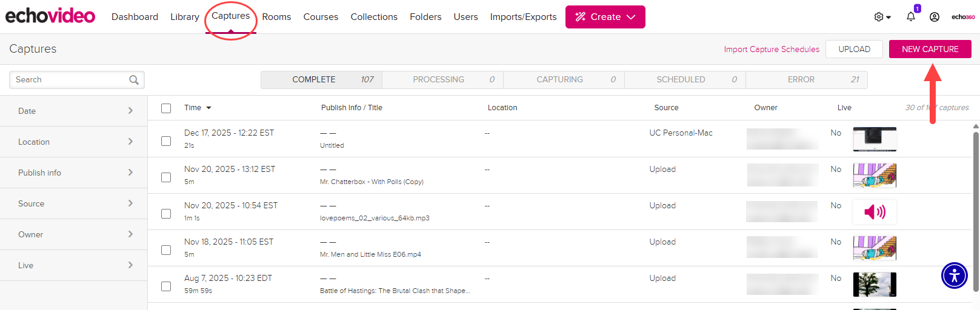Open the Create dropdown menu
Image resolution: width=980 pixels, height=310 pixels.
coord(605,17)
